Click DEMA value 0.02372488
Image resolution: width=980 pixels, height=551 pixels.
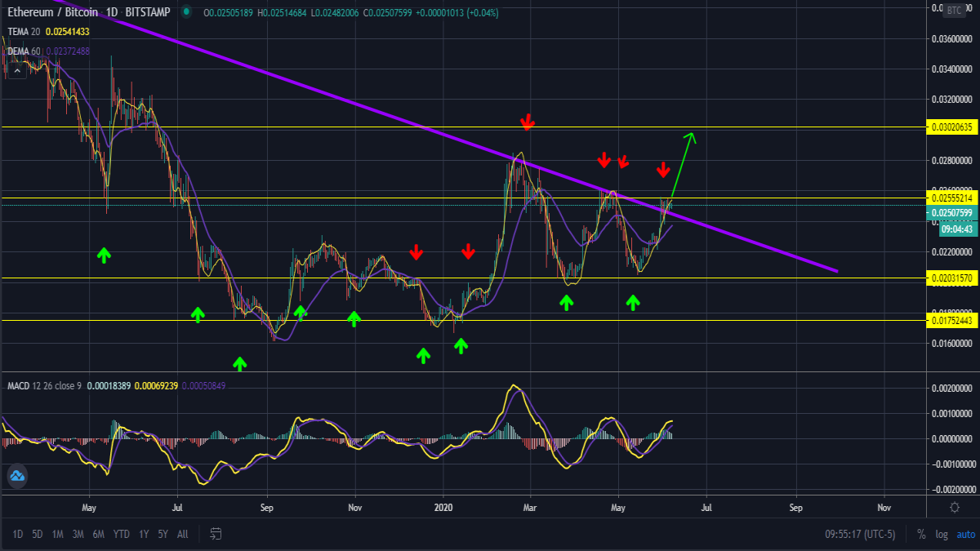pos(69,51)
